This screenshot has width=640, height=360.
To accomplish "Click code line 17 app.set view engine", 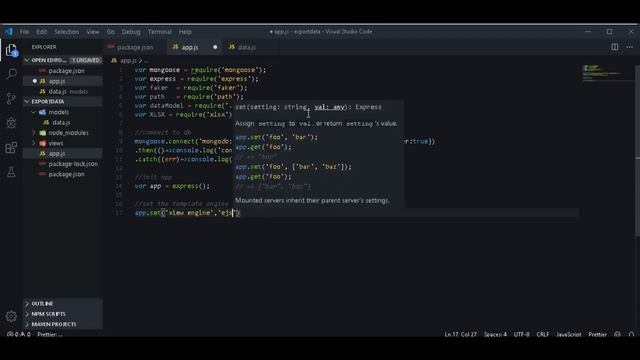I will (187, 213).
